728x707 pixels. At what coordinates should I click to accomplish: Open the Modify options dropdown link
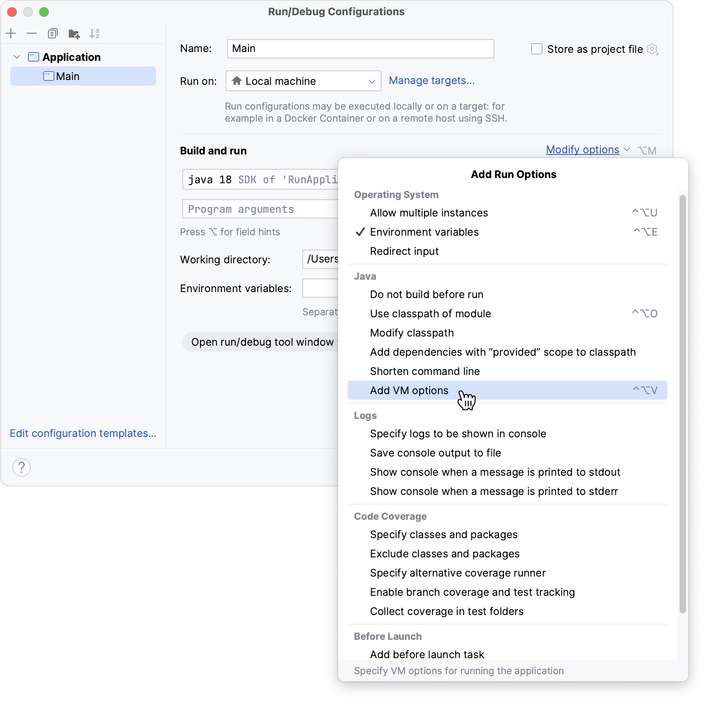coord(582,150)
